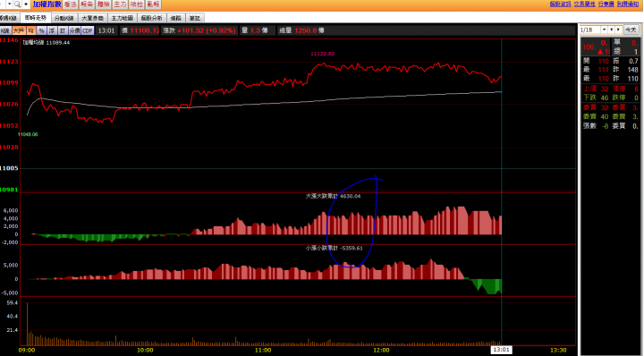Click the 體檢 button in the orange toolbar
Screen dimensions: 644x356
pyautogui.click(x=104, y=4)
